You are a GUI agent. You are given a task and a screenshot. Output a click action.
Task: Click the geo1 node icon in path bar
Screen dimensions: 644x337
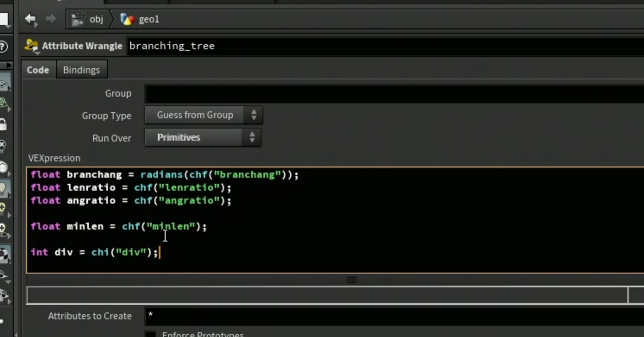point(127,19)
